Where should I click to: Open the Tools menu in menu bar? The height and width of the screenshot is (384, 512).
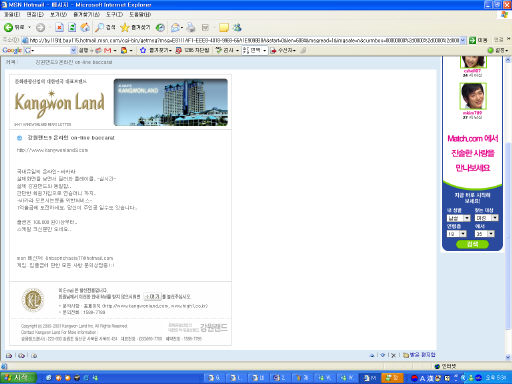coord(114,15)
